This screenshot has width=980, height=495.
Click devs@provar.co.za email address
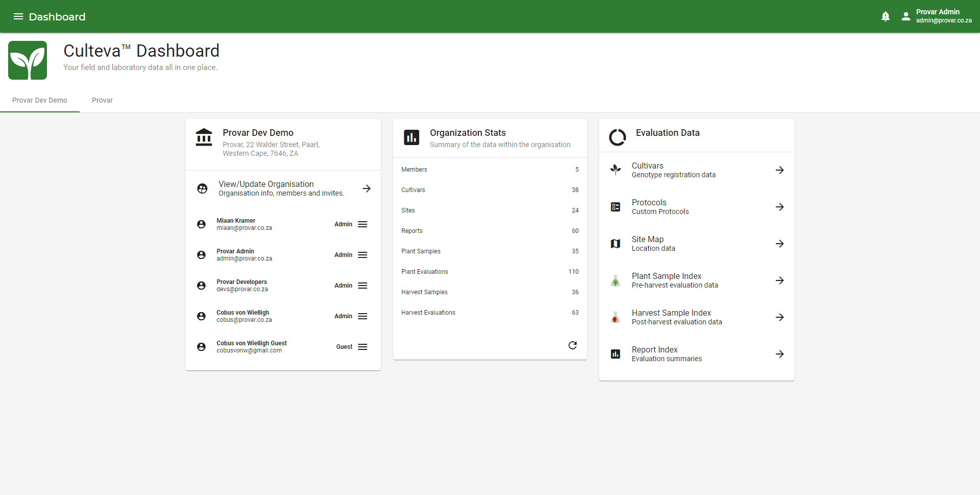(242, 290)
